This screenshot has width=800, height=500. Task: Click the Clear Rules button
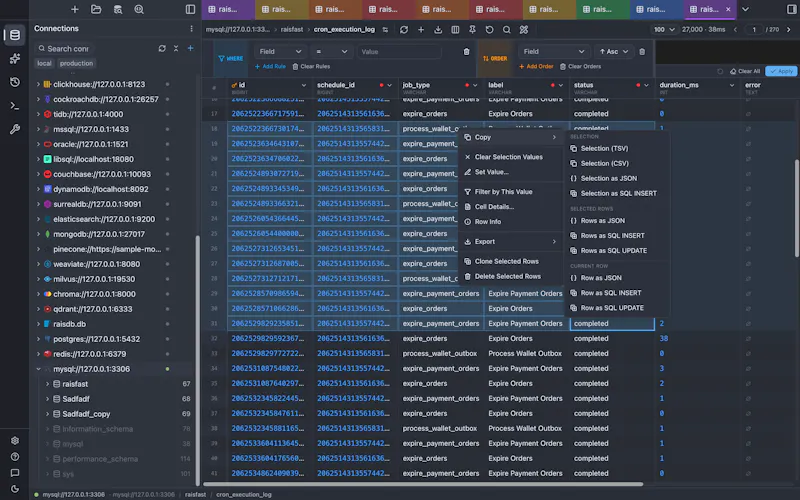tap(311, 66)
